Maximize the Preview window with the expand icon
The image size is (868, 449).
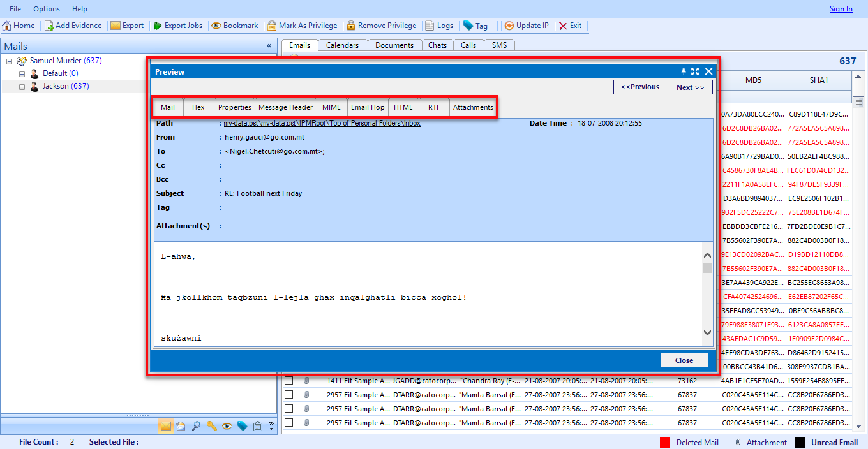695,71
